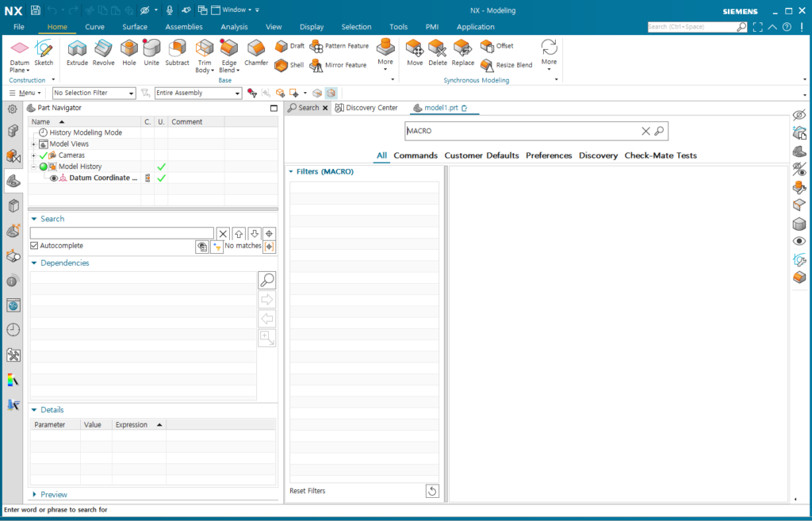Open the File menu
812x521 pixels.
tap(19, 27)
